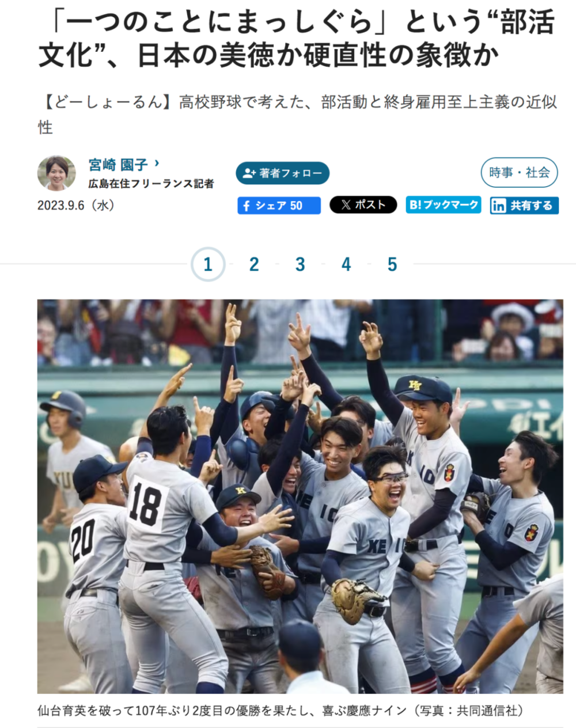Image resolution: width=576 pixels, height=728 pixels.
Task: Go to page 3 of the article
Action: 300,264
